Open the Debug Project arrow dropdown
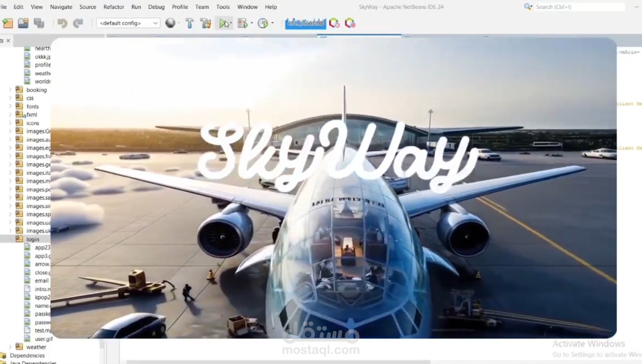The image size is (642, 364). 252,23
